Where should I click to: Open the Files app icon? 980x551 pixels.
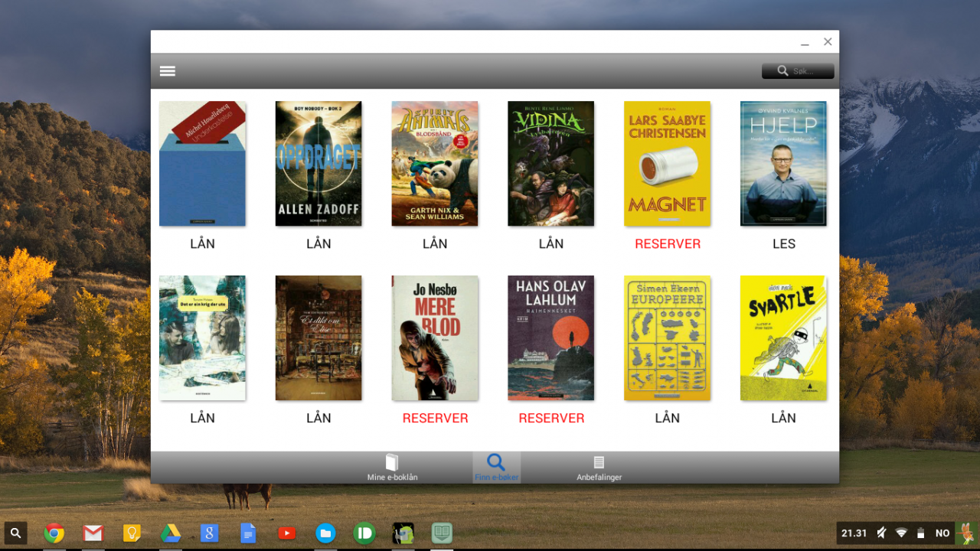point(325,533)
